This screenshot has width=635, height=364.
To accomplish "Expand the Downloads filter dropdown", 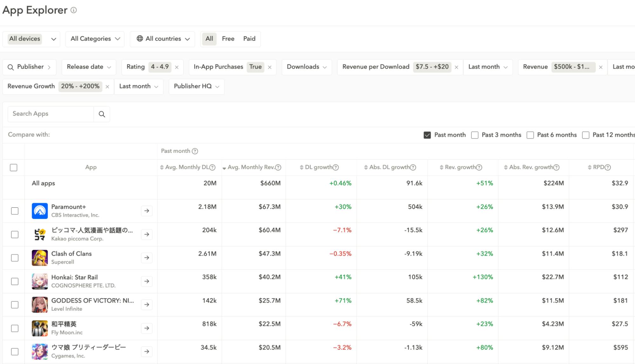I will click(306, 67).
